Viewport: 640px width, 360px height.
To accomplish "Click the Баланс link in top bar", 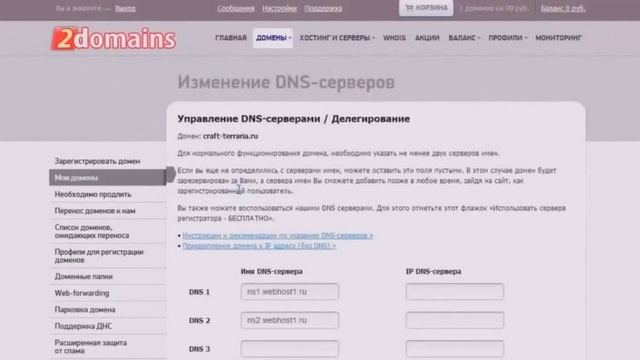I will click(562, 8).
